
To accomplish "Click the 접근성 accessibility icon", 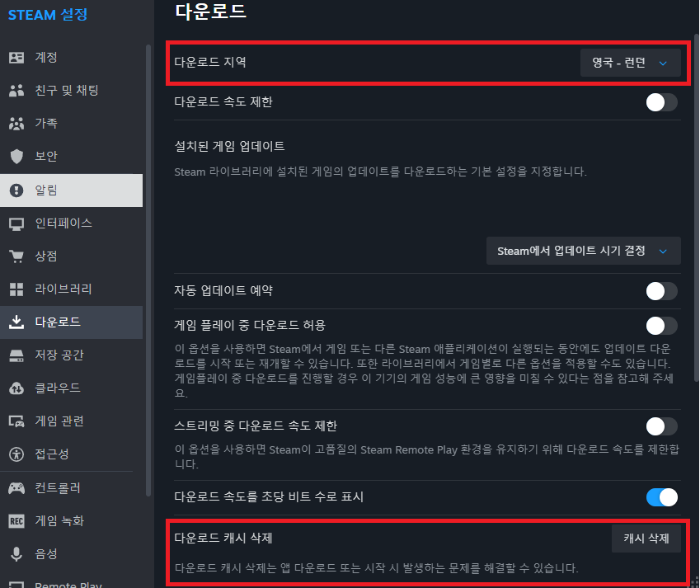I will tap(16, 454).
